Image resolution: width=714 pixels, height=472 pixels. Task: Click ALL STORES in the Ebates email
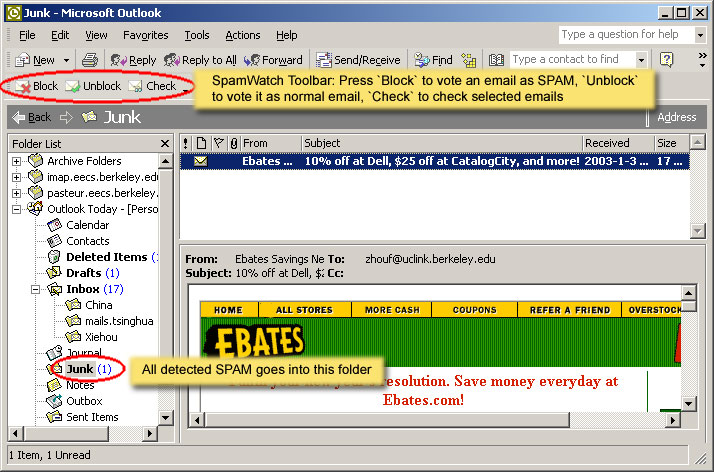point(304,310)
